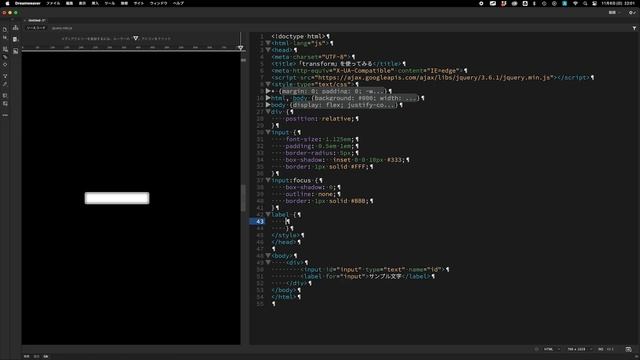Collapse the label rule on line 42

[x=268, y=214]
